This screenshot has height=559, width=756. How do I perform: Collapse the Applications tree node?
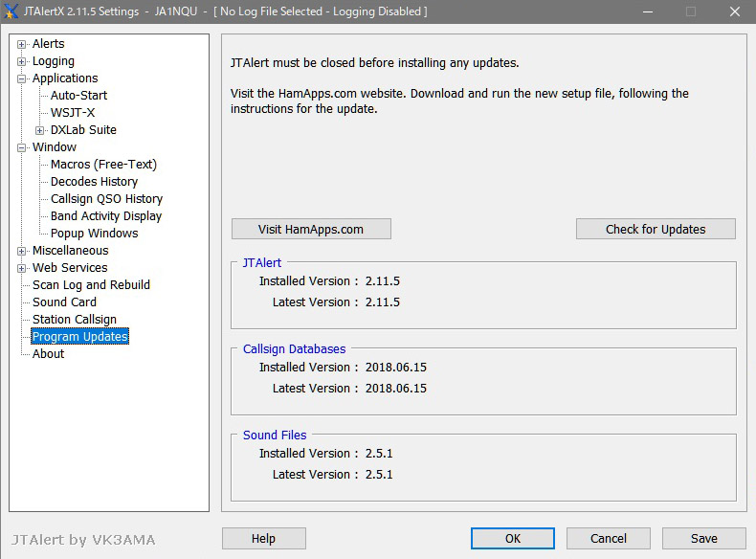click(22, 78)
